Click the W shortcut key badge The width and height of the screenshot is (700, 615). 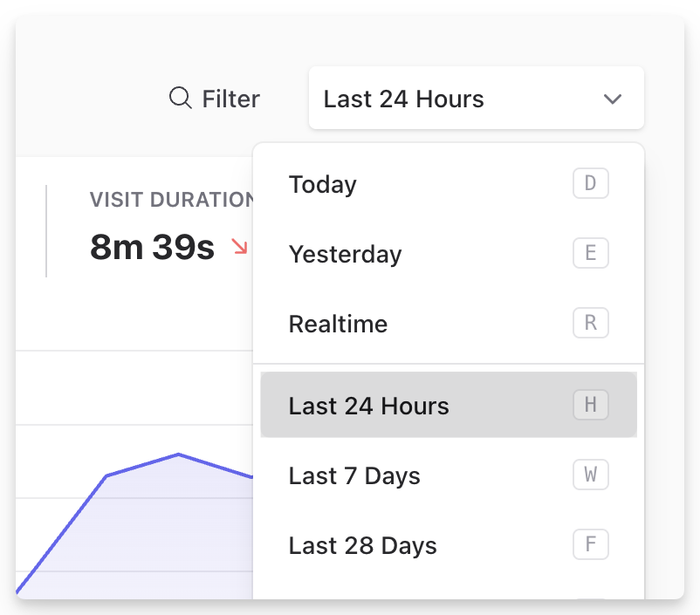590,475
